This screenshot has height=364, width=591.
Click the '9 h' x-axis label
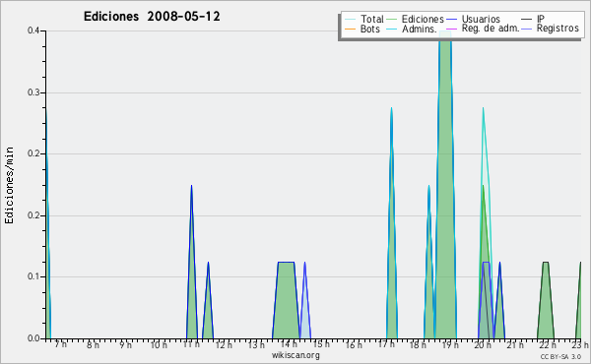(125, 344)
